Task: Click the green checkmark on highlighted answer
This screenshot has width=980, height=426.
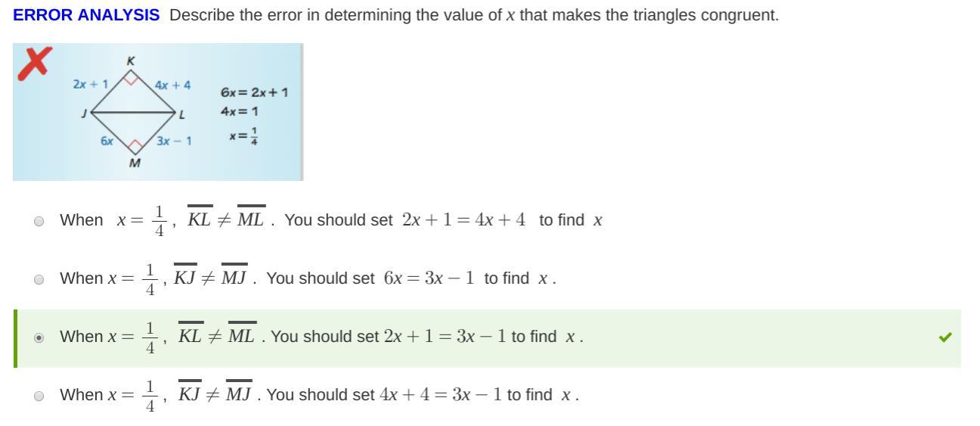Action: [944, 337]
